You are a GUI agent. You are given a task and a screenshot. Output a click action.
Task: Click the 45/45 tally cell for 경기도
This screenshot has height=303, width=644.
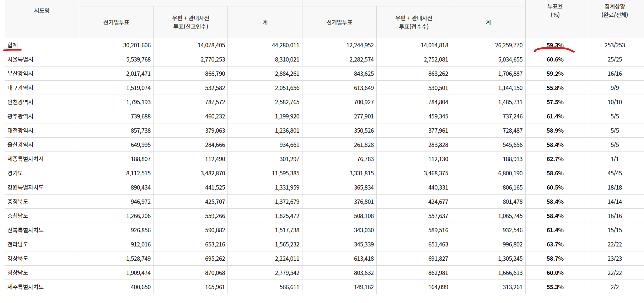point(615,173)
